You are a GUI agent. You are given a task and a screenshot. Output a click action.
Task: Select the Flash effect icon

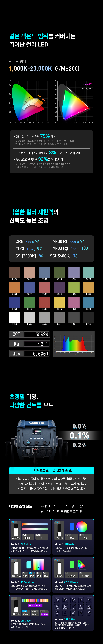pyautogui.click(x=81, y=600)
